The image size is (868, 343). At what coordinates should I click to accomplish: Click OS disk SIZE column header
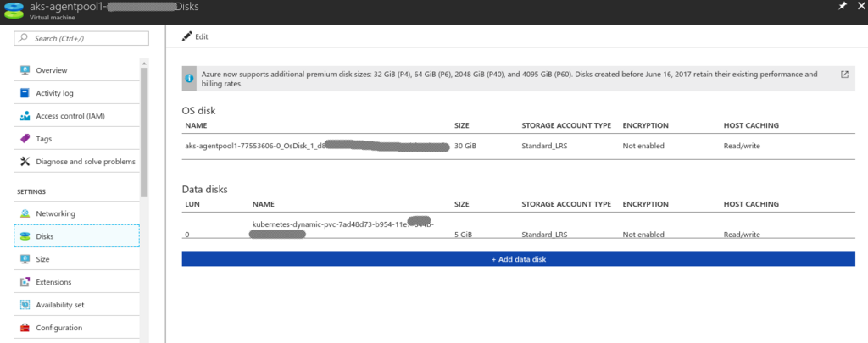pos(462,125)
